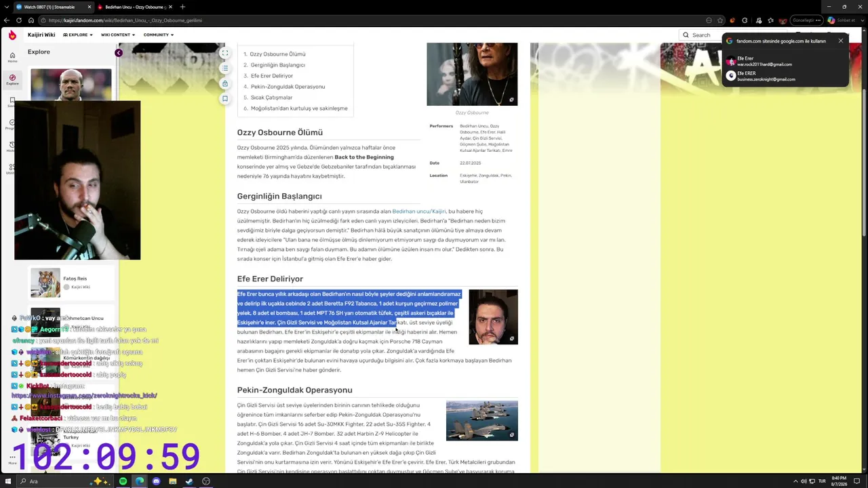Switch to Watch 0807 Streamable tab
The width and height of the screenshot is (868, 488).
tap(54, 7)
